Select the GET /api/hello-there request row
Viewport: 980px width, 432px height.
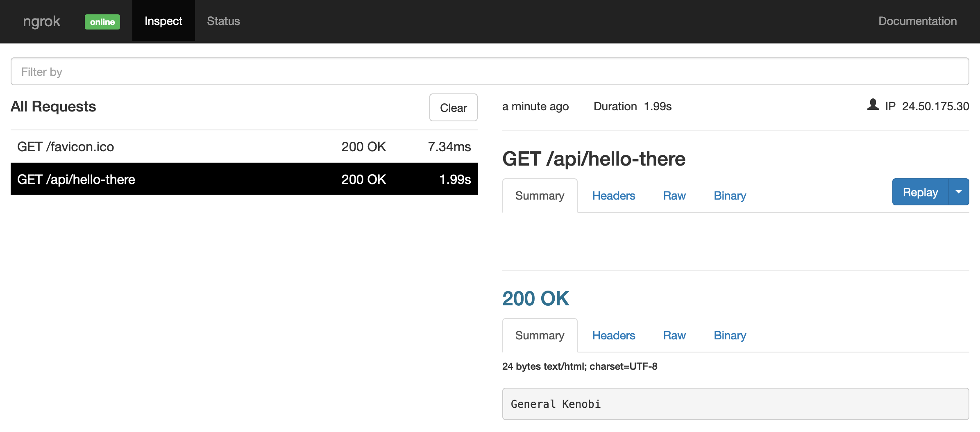(244, 179)
